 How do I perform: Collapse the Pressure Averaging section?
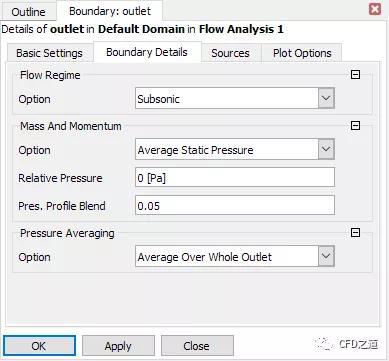[x=355, y=232]
